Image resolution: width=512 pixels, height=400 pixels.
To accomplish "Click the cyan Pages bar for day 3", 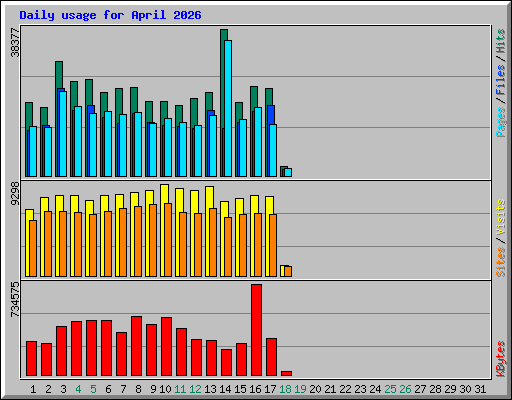I will 63,134.
